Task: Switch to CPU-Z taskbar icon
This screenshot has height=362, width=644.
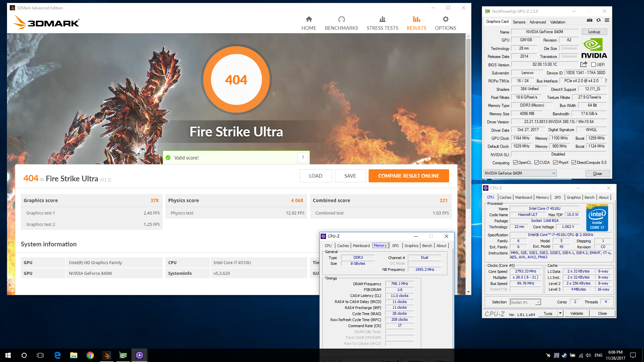Action: (x=140, y=355)
